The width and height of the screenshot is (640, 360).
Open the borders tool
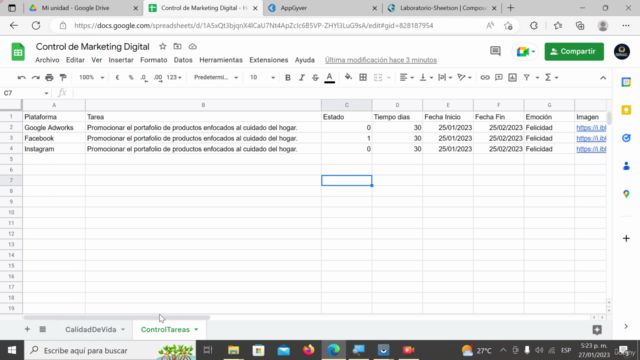pyautogui.click(x=363, y=78)
